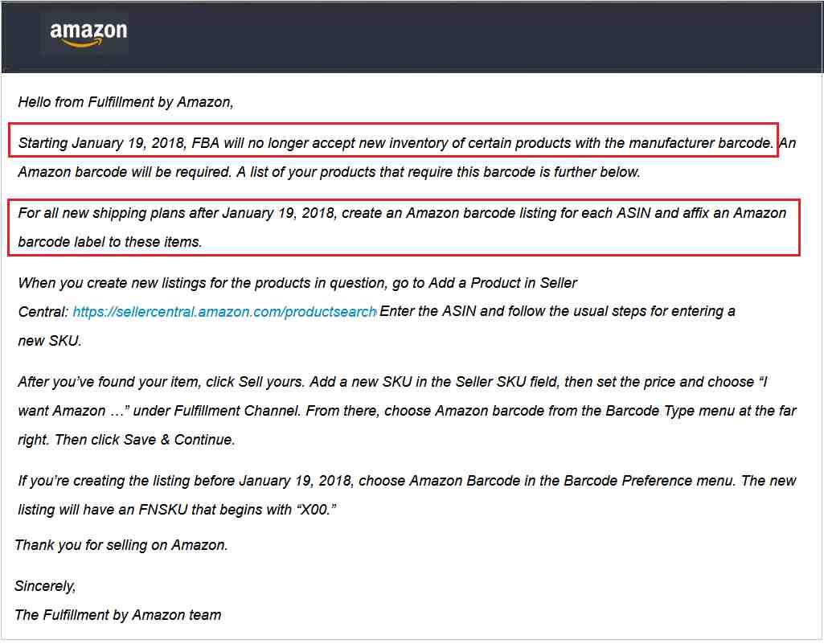The height and width of the screenshot is (644, 824).
Task: Click the Amazon logo in header
Action: [x=88, y=34]
